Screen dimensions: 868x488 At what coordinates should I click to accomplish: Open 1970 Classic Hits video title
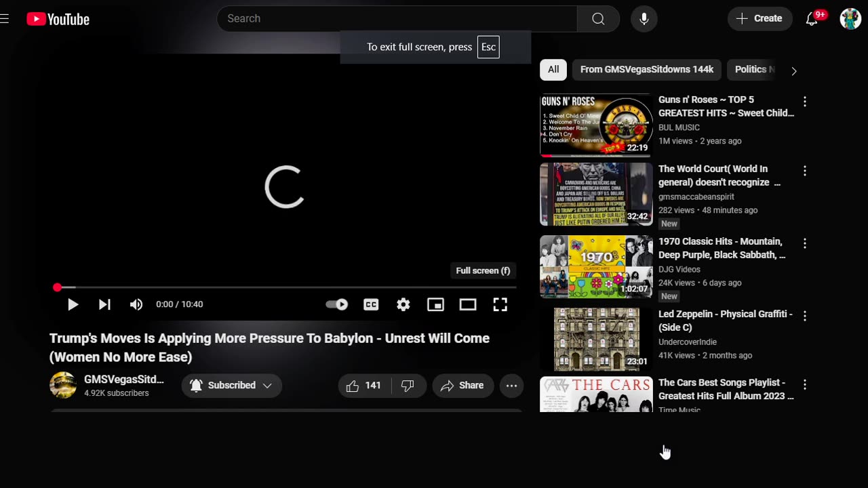pos(722,248)
